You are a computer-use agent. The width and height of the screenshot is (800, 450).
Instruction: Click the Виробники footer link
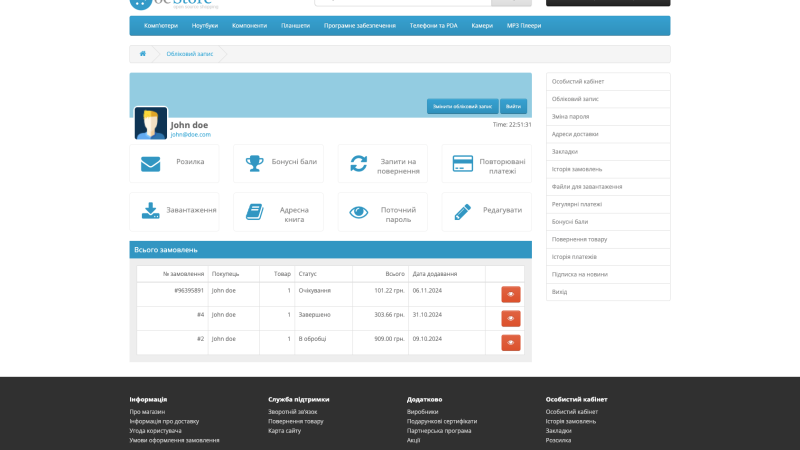click(422, 412)
